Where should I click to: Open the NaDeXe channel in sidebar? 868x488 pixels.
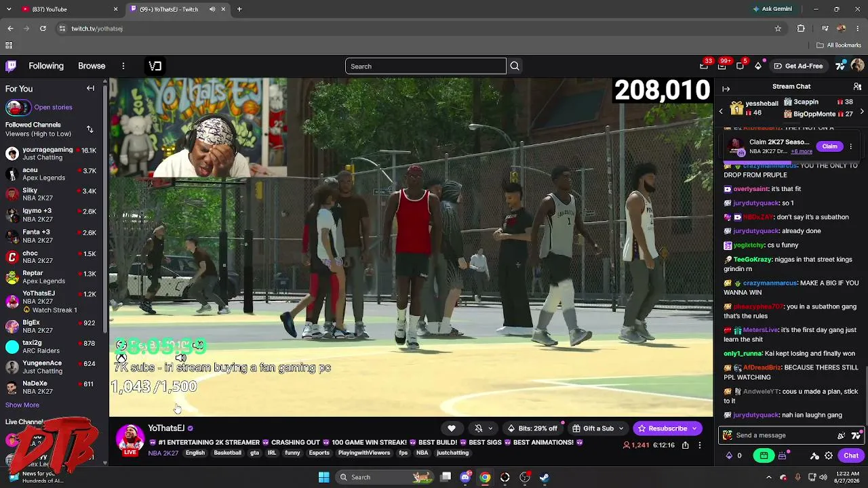coord(52,388)
